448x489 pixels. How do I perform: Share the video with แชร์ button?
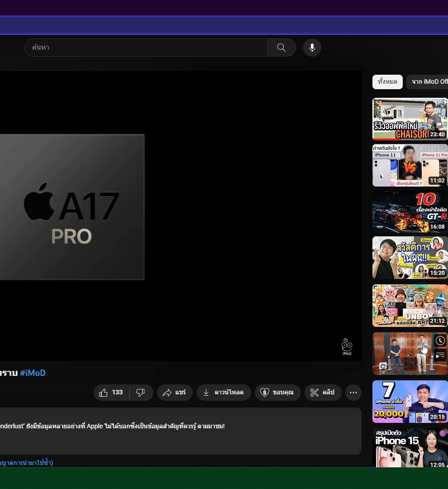[175, 392]
